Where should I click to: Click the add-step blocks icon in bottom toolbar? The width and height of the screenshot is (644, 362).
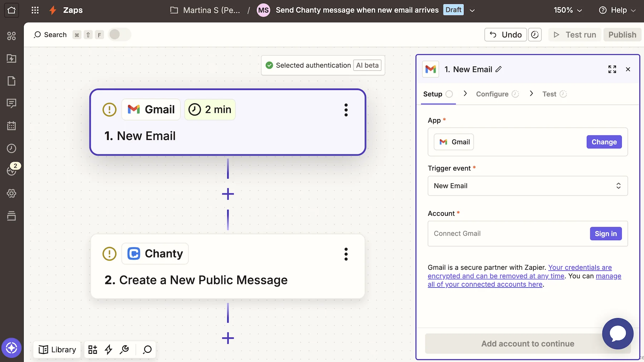pos(93,349)
